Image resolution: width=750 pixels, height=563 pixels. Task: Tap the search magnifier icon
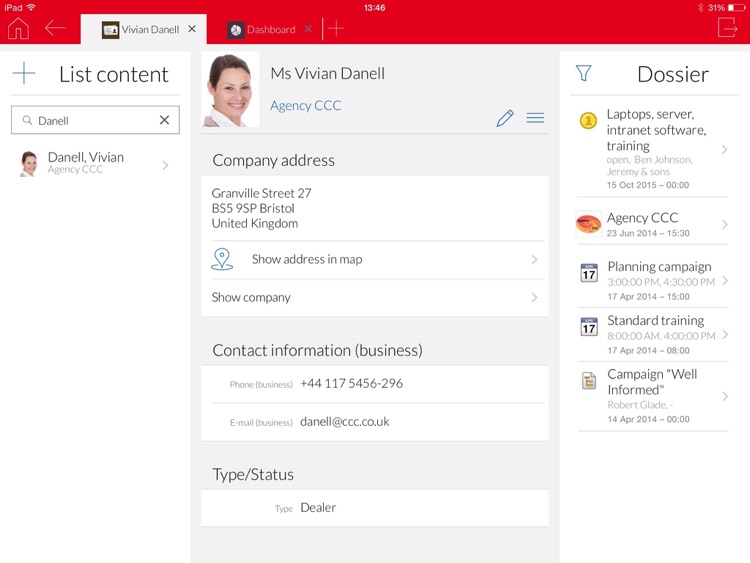coord(27,120)
